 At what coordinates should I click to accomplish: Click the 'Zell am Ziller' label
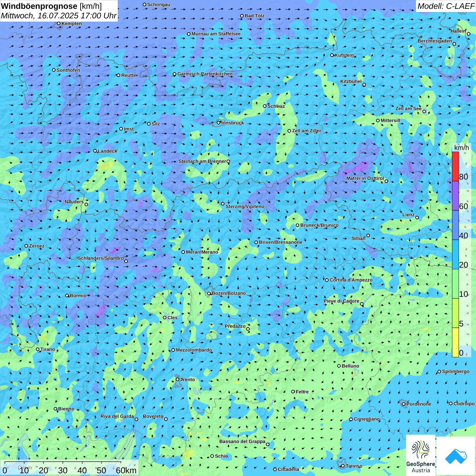(x=307, y=131)
